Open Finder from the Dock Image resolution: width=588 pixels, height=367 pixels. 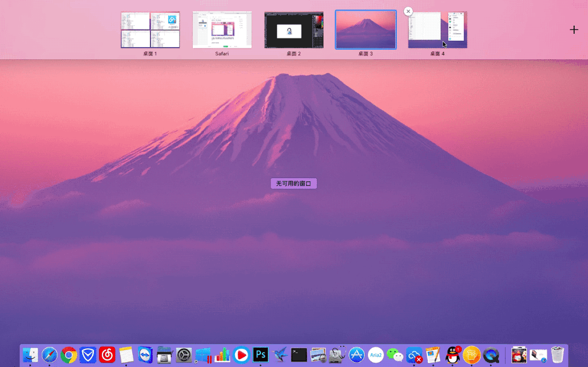[30, 355]
